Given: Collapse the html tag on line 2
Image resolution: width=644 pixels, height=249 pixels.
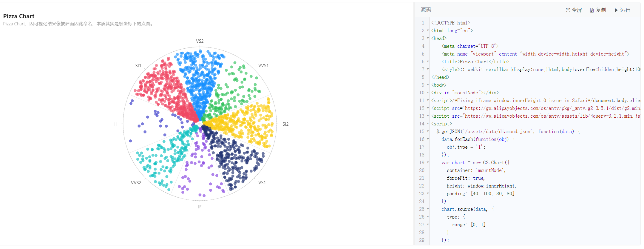Looking at the screenshot, I should pyautogui.click(x=428, y=30).
